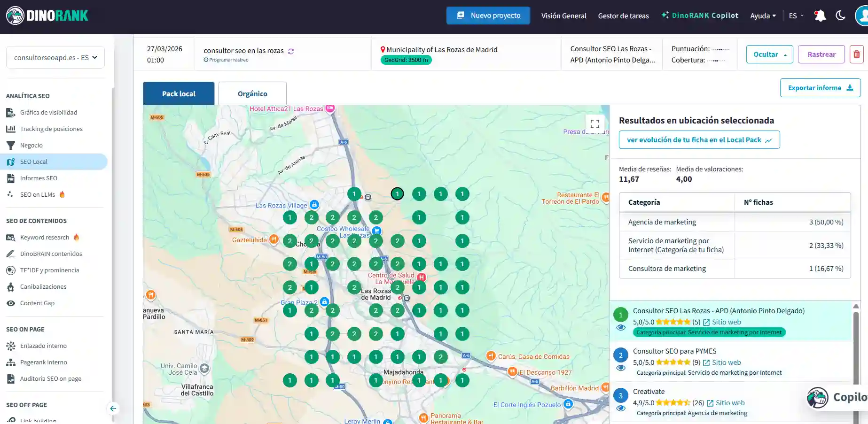Hide the Creativate listing with its eye icon
Image resolution: width=868 pixels, height=424 pixels.
tap(620, 408)
